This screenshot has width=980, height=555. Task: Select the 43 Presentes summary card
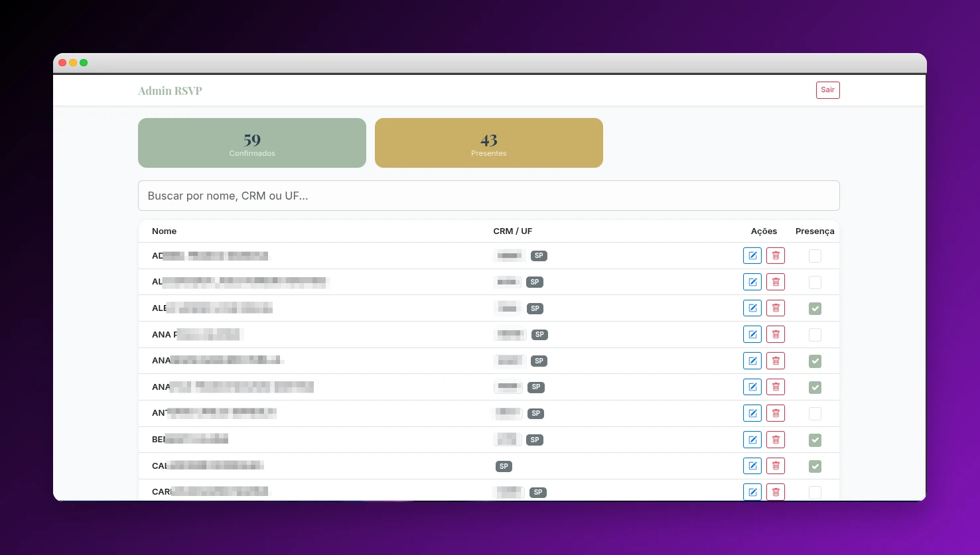[x=489, y=143]
